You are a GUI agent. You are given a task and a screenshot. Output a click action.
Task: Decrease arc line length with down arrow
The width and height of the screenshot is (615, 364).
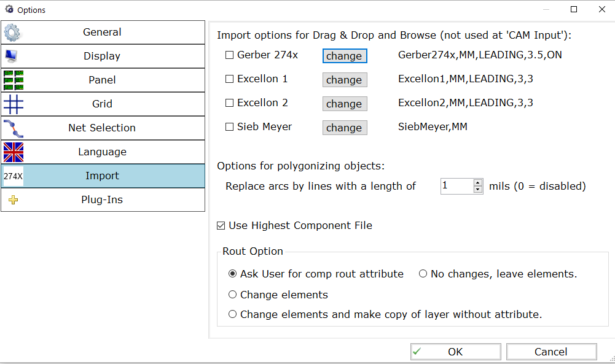(478, 190)
